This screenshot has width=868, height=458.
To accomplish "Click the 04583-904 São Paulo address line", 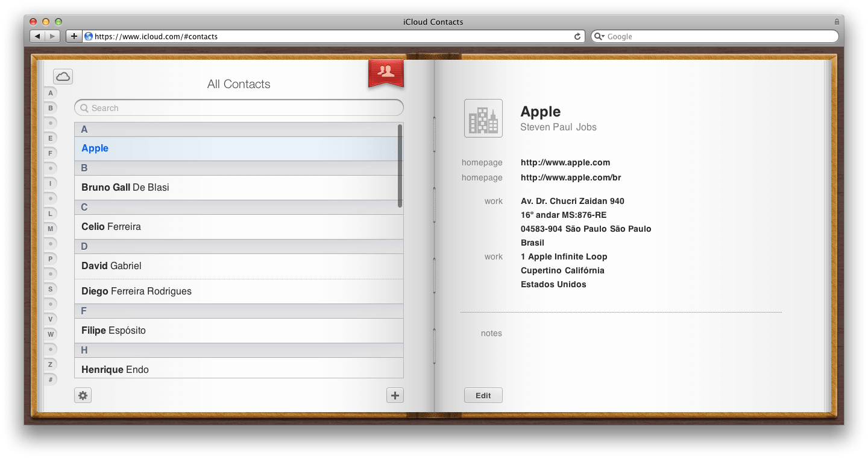I will (586, 229).
